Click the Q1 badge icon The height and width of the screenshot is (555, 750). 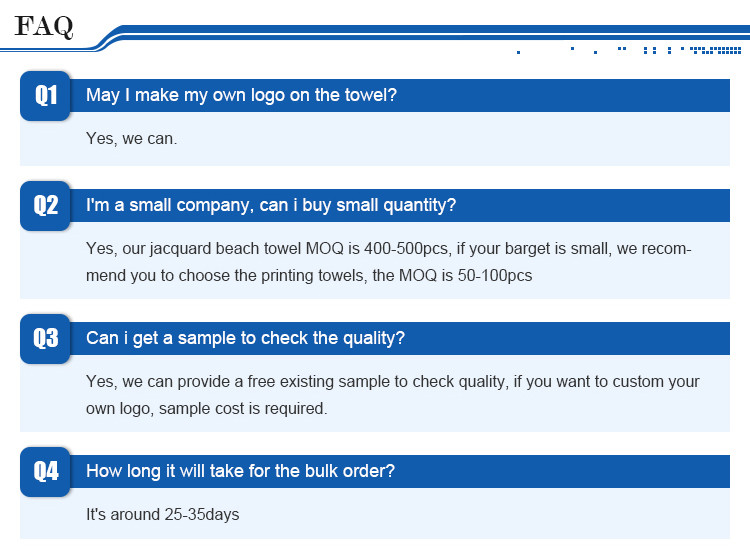coord(45,96)
